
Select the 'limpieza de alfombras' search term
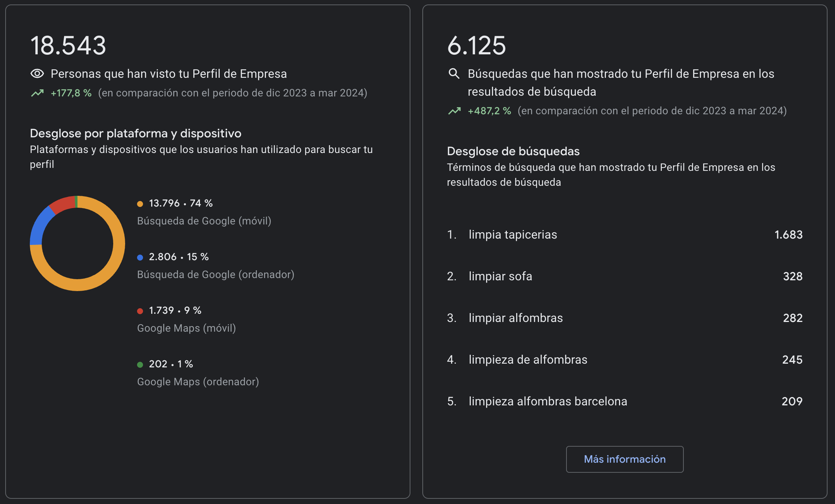point(528,360)
